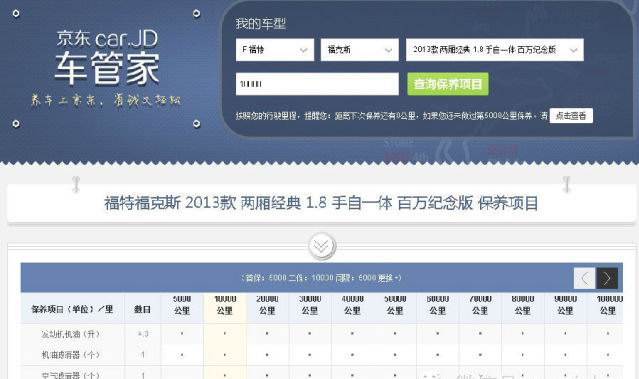Click the right arrow to show next mileage columns
The width and height of the screenshot is (639, 379).
[607, 278]
